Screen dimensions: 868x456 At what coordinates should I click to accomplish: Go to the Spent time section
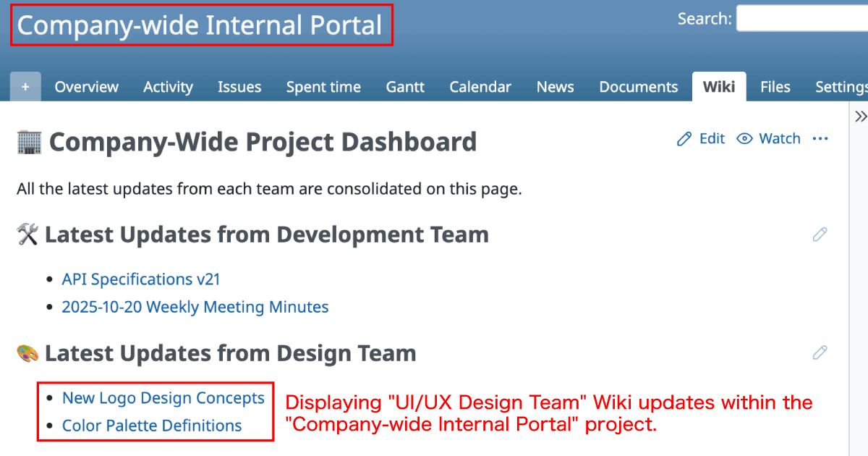click(323, 86)
